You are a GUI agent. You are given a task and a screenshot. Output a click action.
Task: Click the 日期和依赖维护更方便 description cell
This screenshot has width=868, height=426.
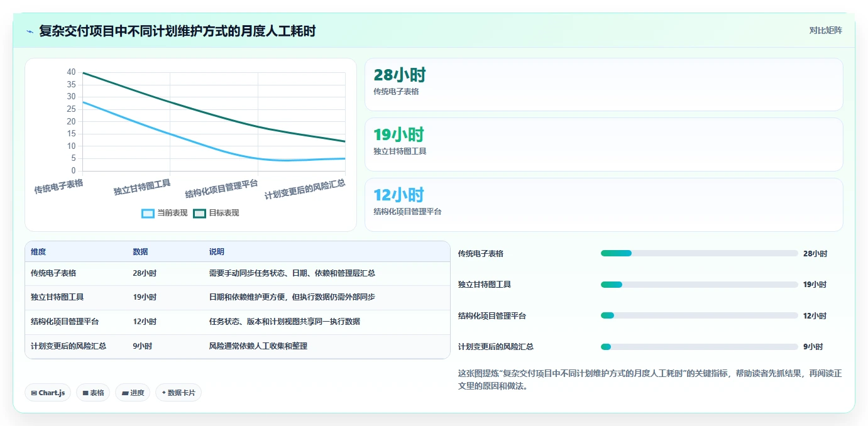point(292,297)
